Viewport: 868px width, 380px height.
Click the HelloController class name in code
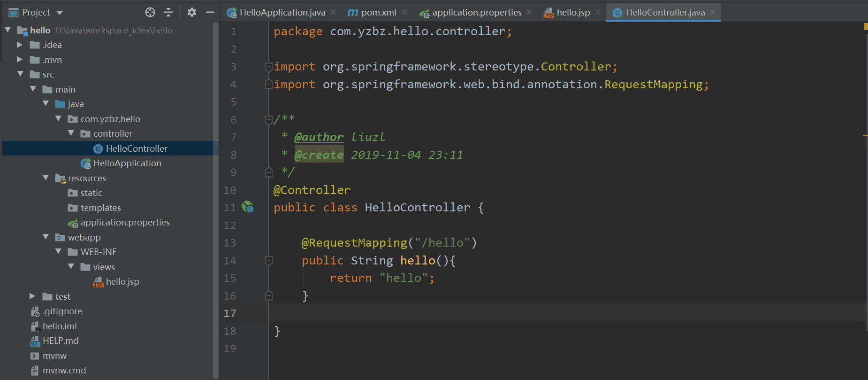(x=418, y=207)
